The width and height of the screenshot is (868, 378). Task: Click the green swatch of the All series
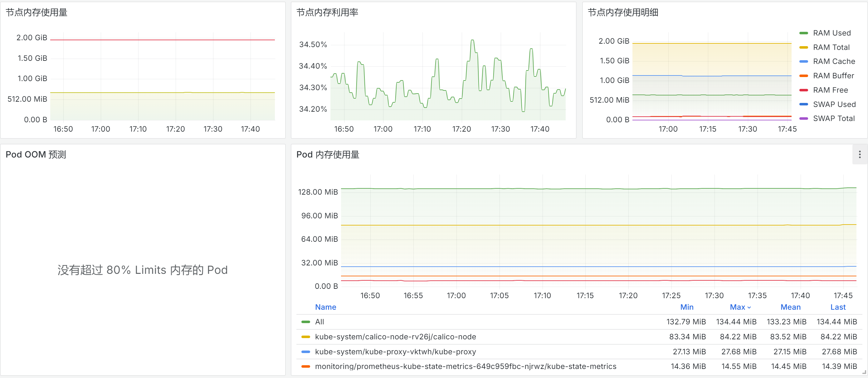(306, 322)
